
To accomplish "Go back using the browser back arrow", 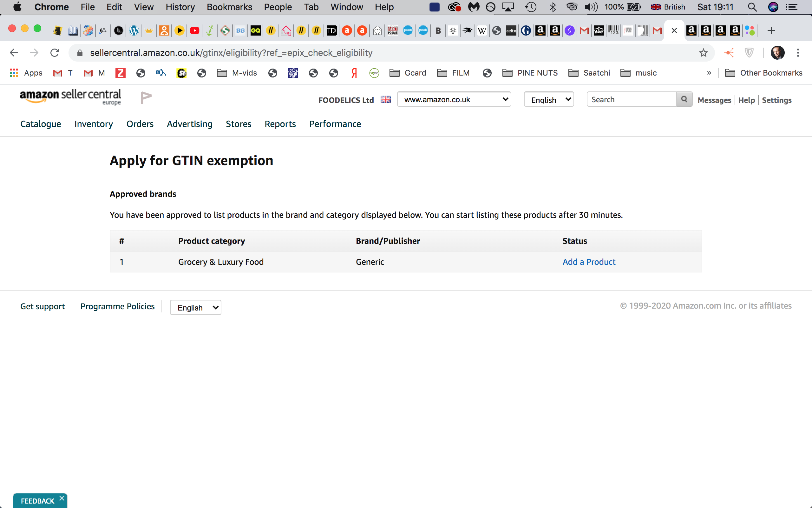I will [14, 53].
